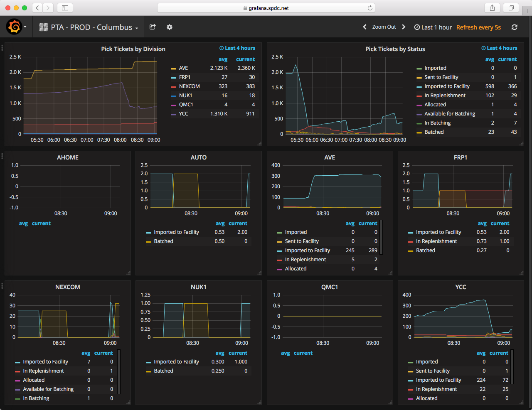Open AUTO panel title menu
532x410 pixels.
(x=198, y=157)
